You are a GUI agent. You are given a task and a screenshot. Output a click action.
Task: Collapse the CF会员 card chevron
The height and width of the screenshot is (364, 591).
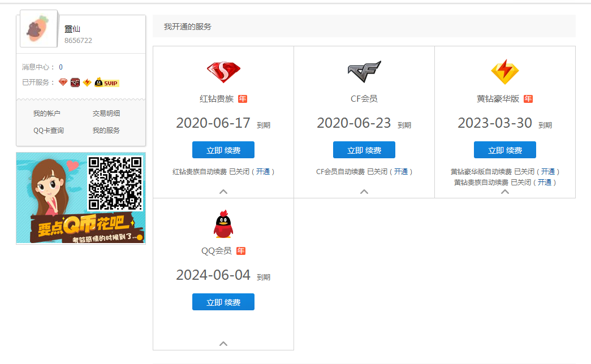(364, 192)
